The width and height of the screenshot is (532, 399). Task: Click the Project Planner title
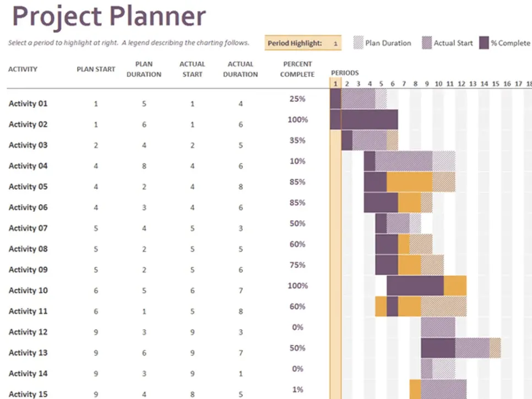[109, 17]
